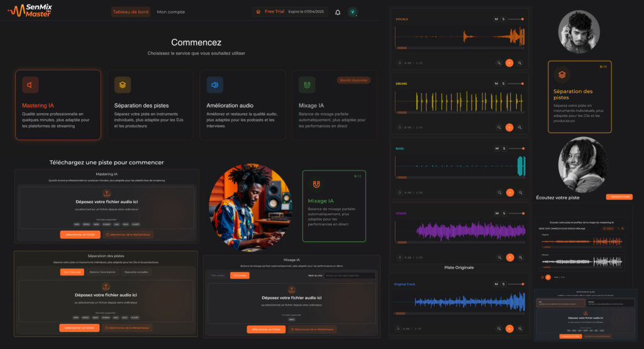This screenshot has width=644, height=349.
Task: Mute the BASS track
Action: point(496,148)
